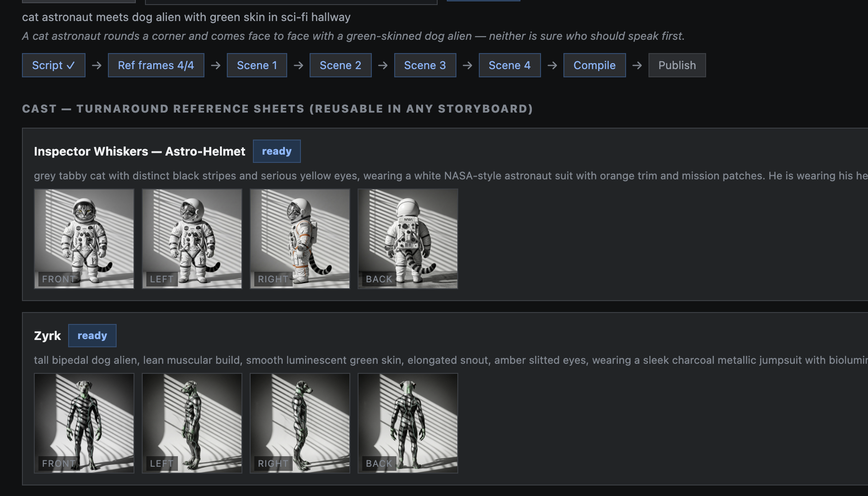This screenshot has height=496, width=868.
Task: Open the Scene 1 step
Action: click(x=257, y=65)
